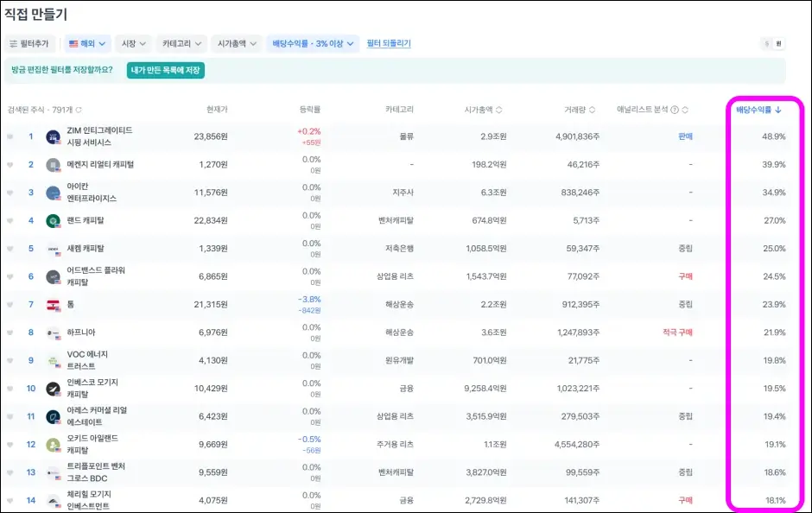Open the 애널리스트 분석 help question icon
The height and width of the screenshot is (513, 812).
pyautogui.click(x=675, y=110)
